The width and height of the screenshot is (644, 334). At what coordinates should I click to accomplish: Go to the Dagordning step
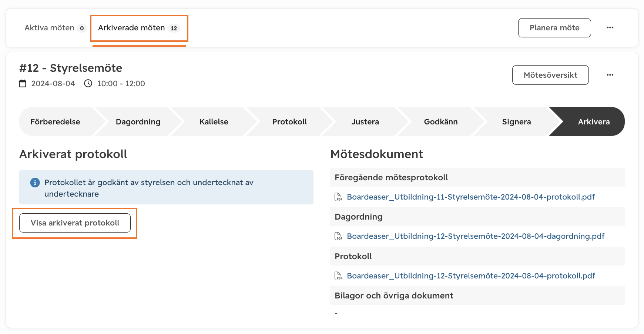pos(138,121)
